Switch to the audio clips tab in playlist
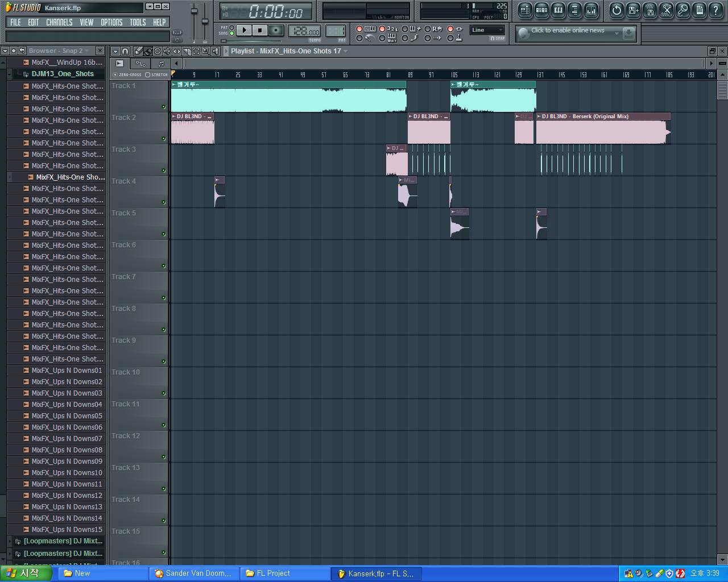This screenshot has width=728, height=582. 120,64
